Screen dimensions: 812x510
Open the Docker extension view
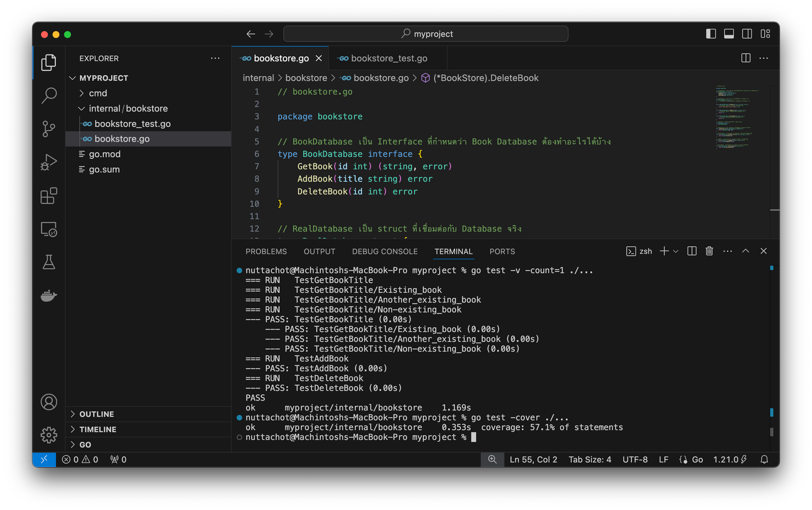click(x=48, y=296)
